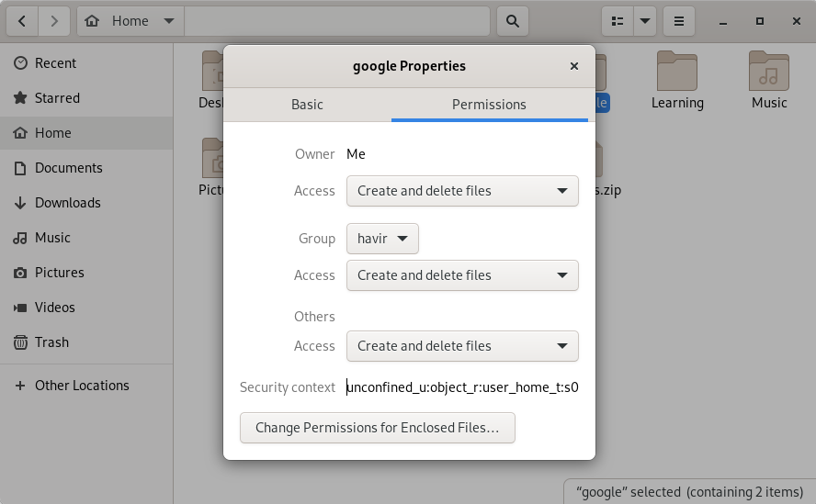
Task: Click the Music folder label in Home
Action: click(x=769, y=103)
